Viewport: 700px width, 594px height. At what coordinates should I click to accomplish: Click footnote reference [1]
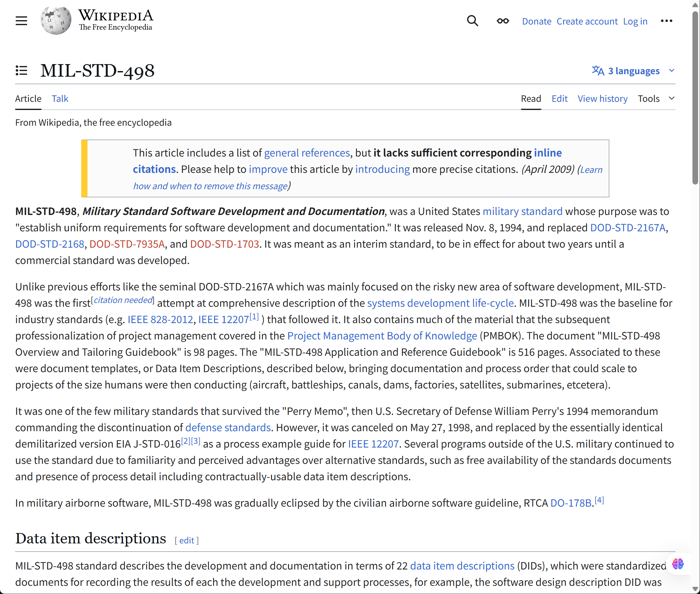tap(254, 317)
